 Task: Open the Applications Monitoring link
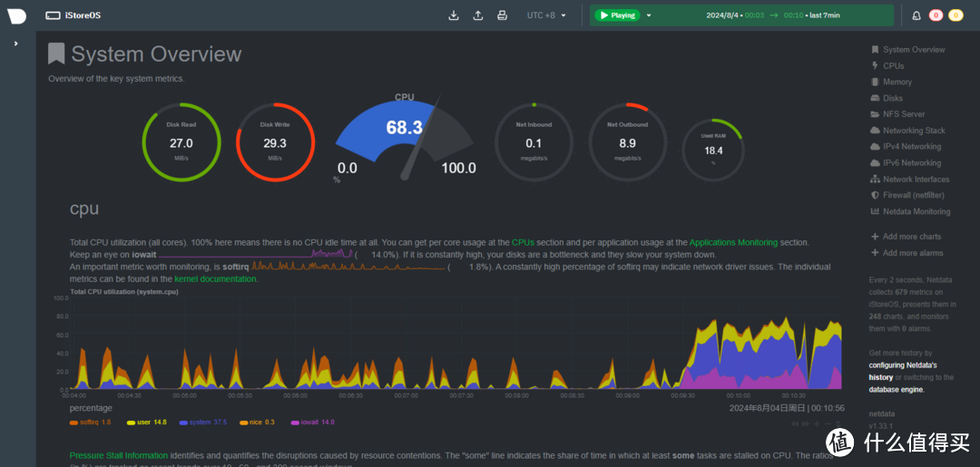(732, 243)
